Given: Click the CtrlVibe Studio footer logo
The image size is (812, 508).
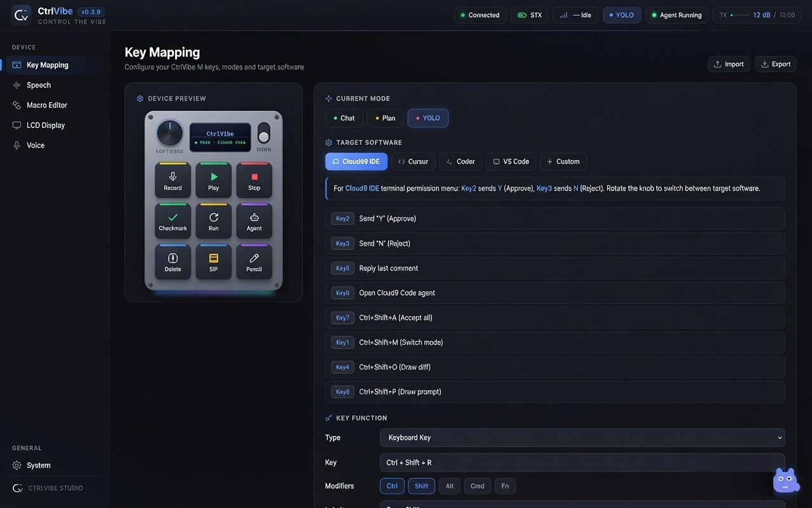Looking at the screenshot, I should coord(18,488).
